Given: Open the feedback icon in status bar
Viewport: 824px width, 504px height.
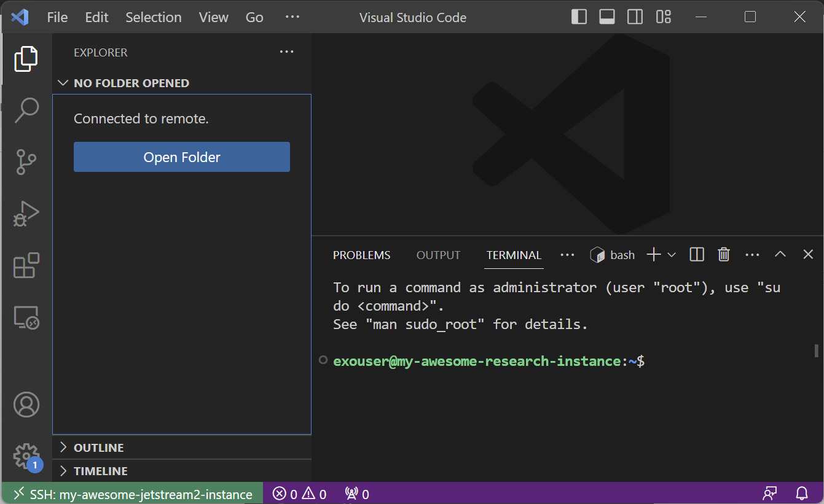Looking at the screenshot, I should (x=770, y=494).
